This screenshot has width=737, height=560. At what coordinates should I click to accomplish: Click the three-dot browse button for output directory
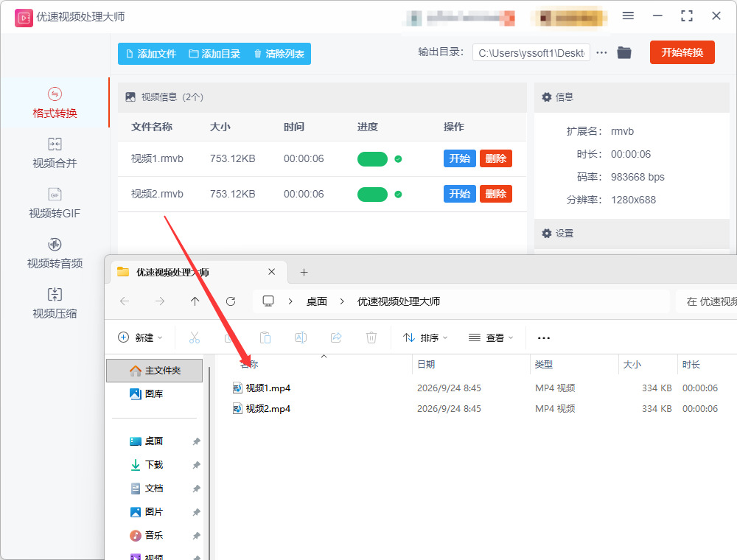coord(601,53)
